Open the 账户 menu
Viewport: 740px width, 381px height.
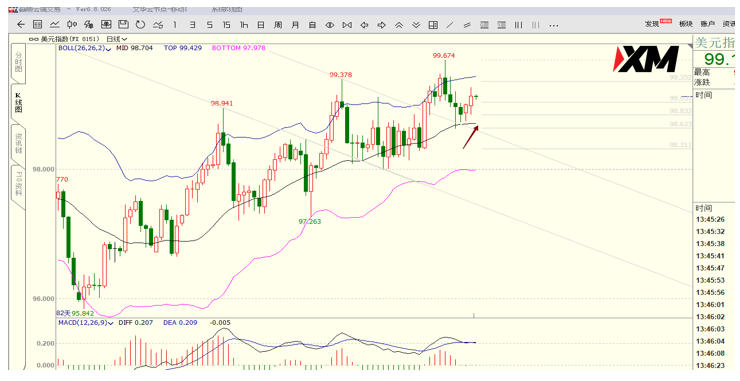click(707, 24)
